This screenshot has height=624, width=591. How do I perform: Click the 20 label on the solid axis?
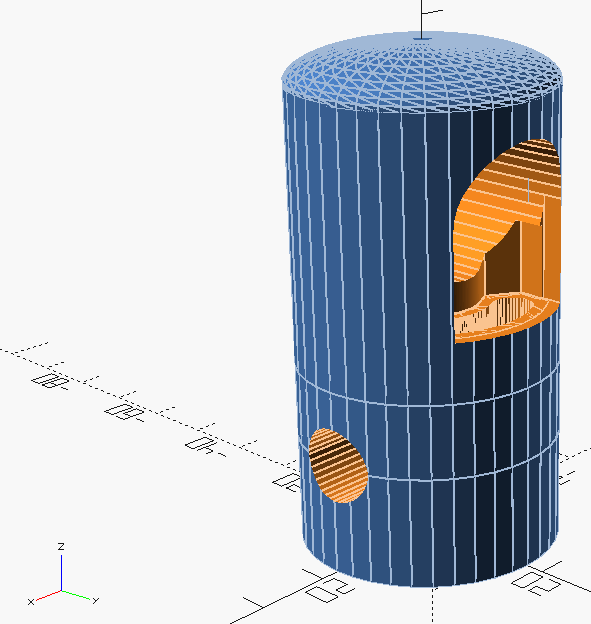coord(329,588)
